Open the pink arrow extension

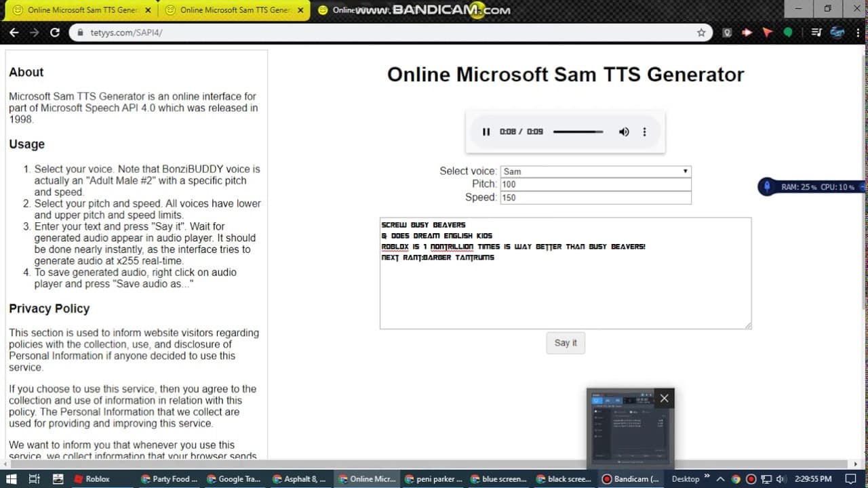[747, 33]
